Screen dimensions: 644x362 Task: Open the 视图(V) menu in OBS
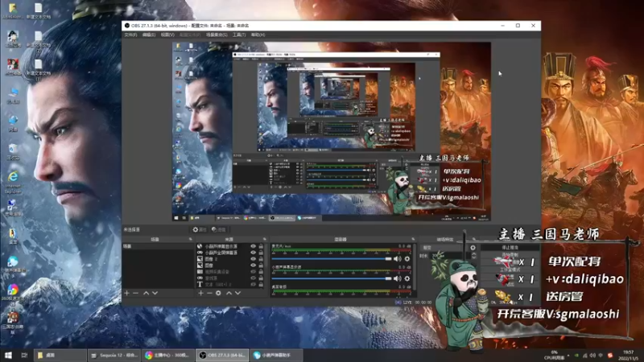point(167,35)
